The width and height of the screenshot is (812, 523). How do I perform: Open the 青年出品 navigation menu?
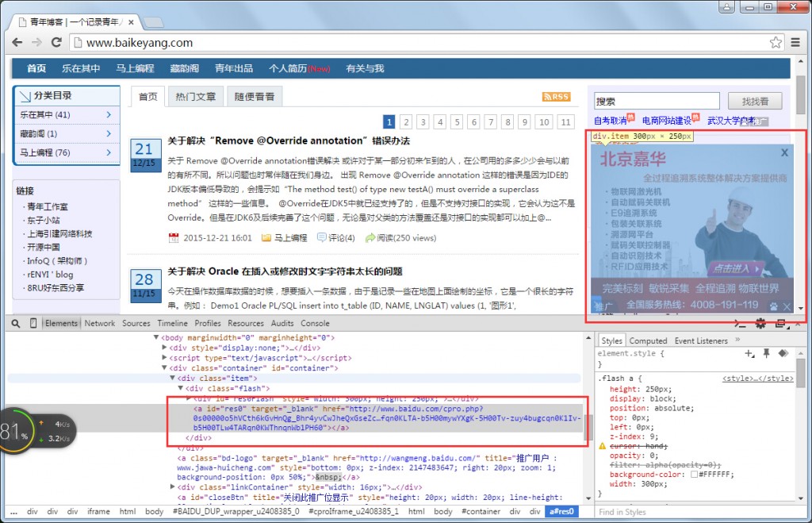[234, 68]
